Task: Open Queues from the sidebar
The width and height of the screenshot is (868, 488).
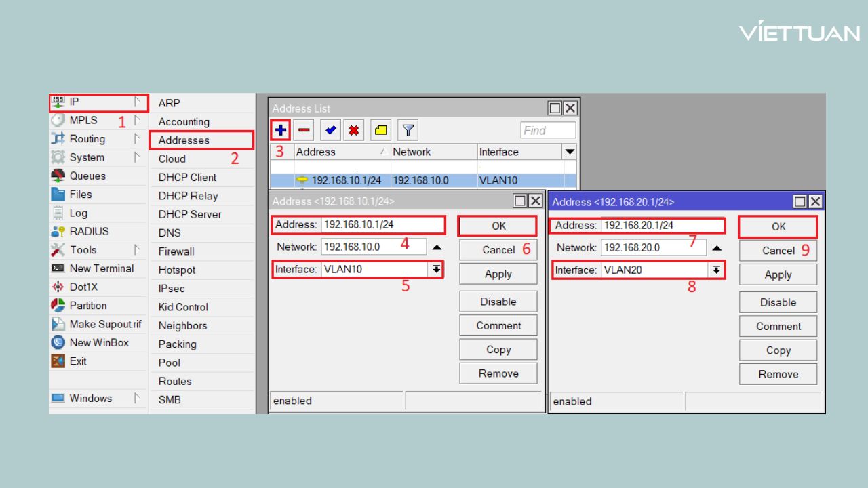Action: [x=87, y=176]
